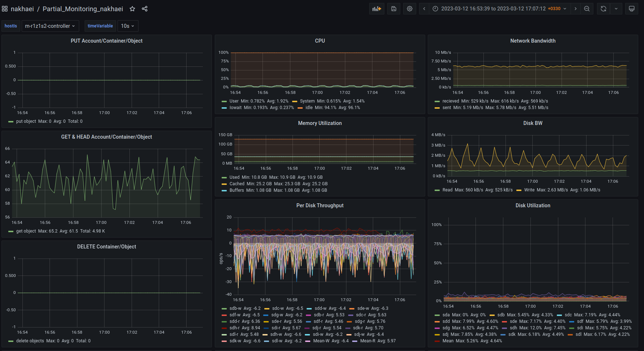Cycle view mode with the monitor icon
Screen dimensions: 644x351
tap(632, 9)
